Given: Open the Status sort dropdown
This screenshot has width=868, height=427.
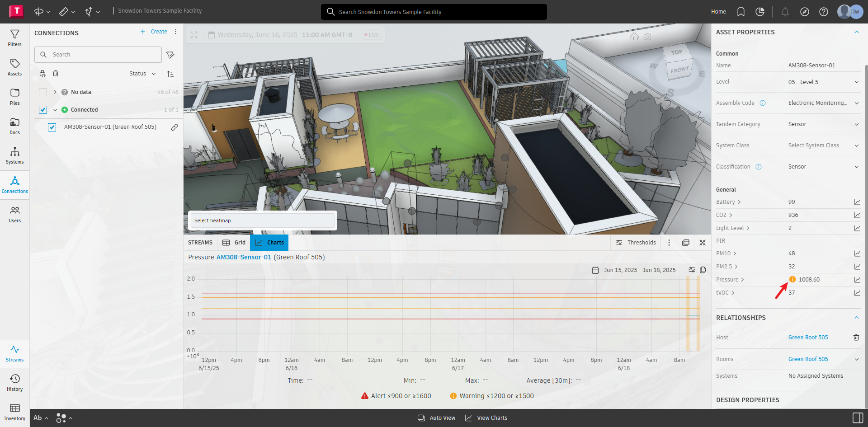Looking at the screenshot, I should (142, 74).
